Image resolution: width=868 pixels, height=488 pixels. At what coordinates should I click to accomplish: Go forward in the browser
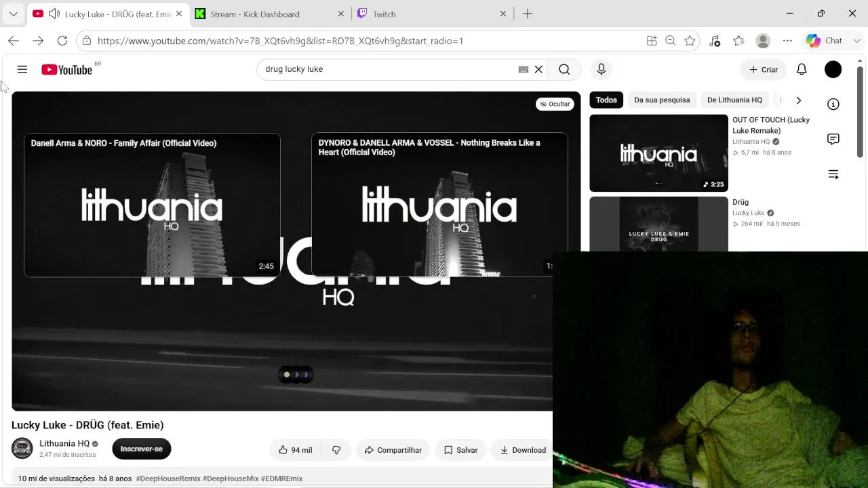pos(38,41)
